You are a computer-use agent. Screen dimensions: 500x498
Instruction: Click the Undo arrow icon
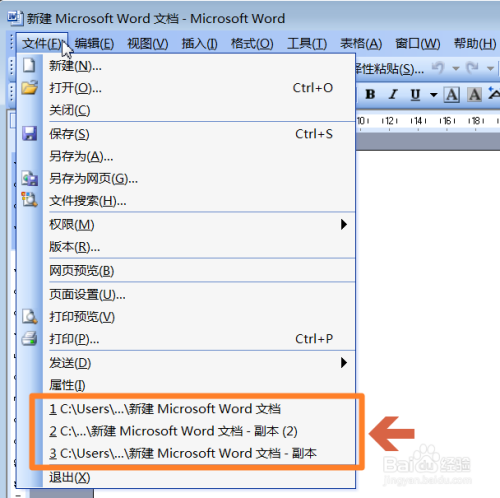point(438,68)
